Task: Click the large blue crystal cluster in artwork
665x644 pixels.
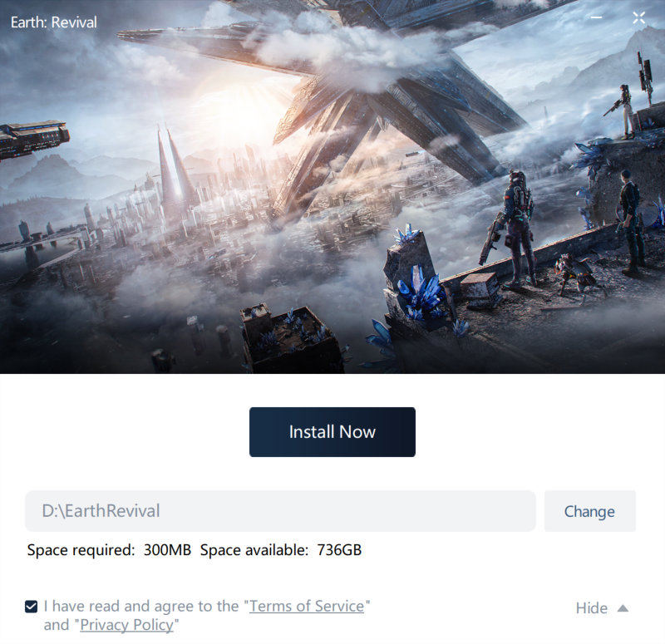Action: [421, 292]
